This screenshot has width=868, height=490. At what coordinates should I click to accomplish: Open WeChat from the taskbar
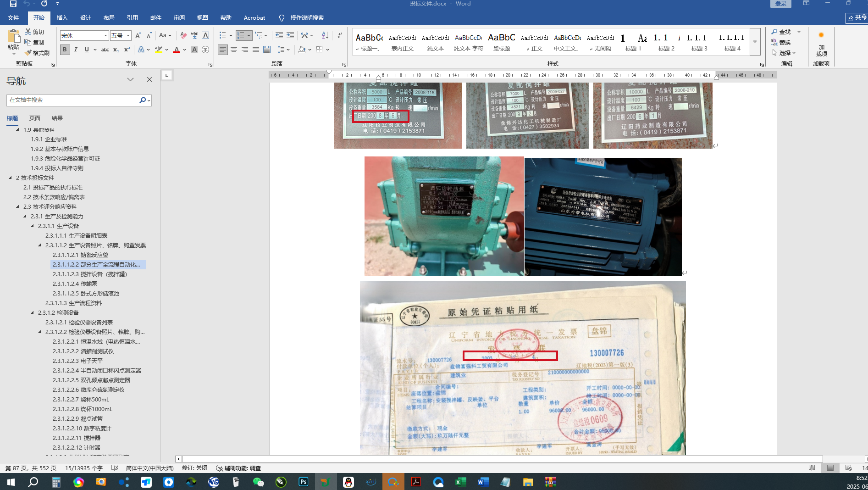point(259,482)
